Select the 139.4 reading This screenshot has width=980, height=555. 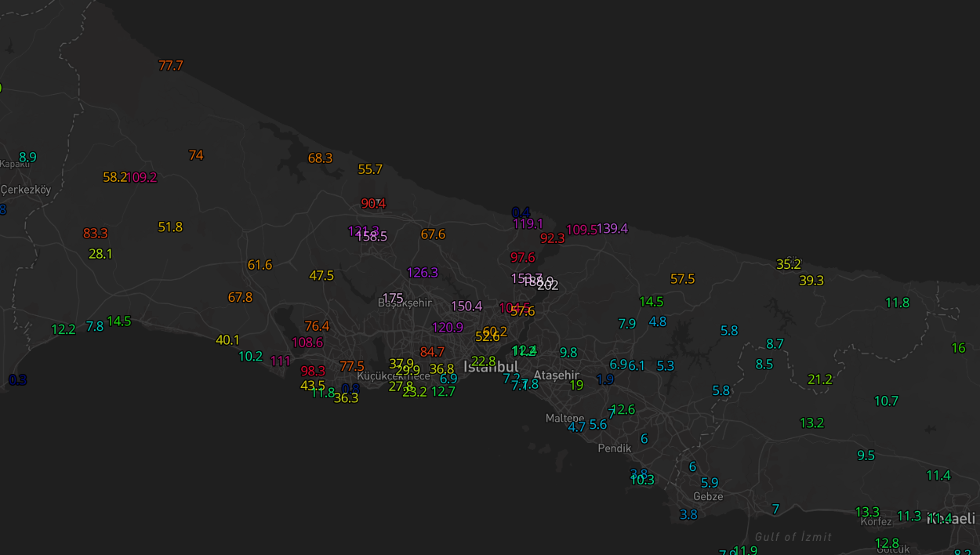612,229
